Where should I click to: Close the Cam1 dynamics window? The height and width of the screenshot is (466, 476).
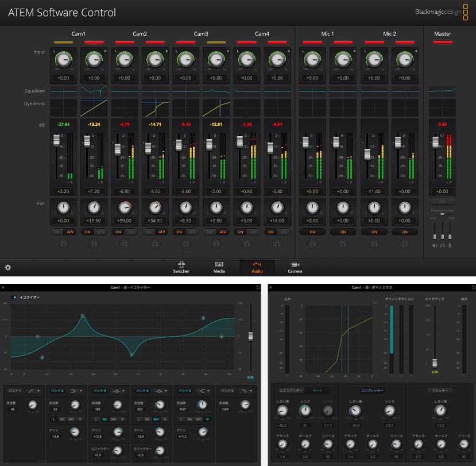tap(271, 287)
